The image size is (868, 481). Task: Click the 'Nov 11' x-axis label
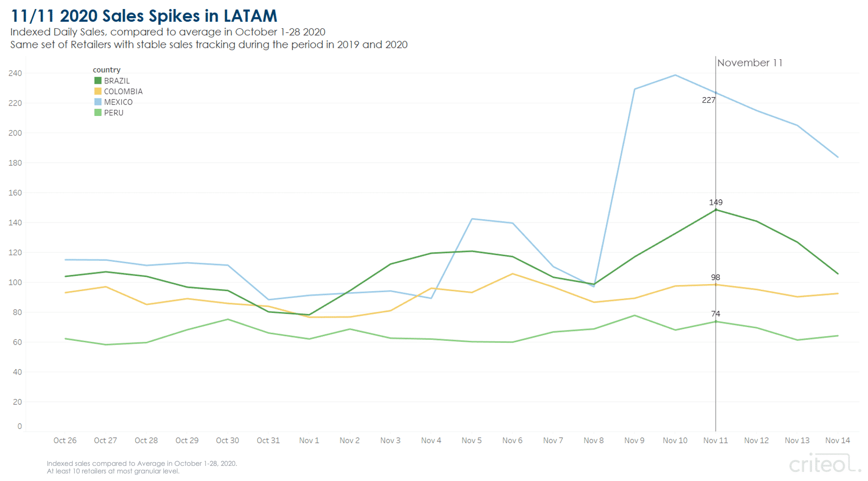coord(716,440)
